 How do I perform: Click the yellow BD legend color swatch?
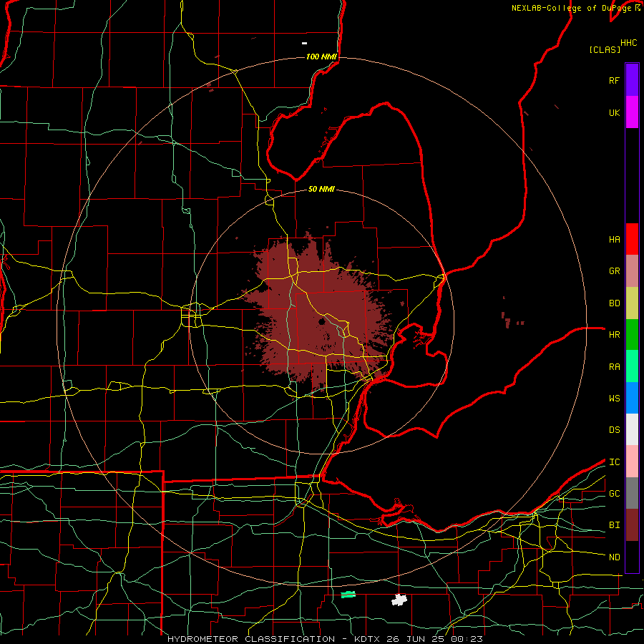[632, 303]
